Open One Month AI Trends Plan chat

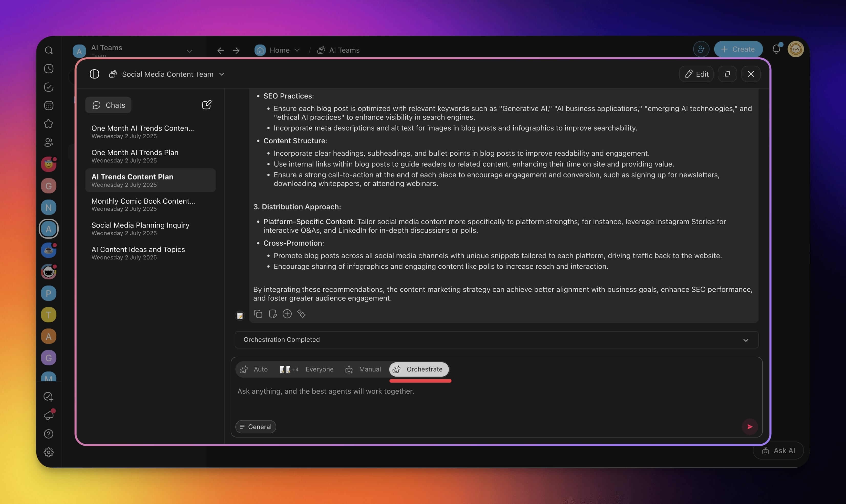[135, 156]
